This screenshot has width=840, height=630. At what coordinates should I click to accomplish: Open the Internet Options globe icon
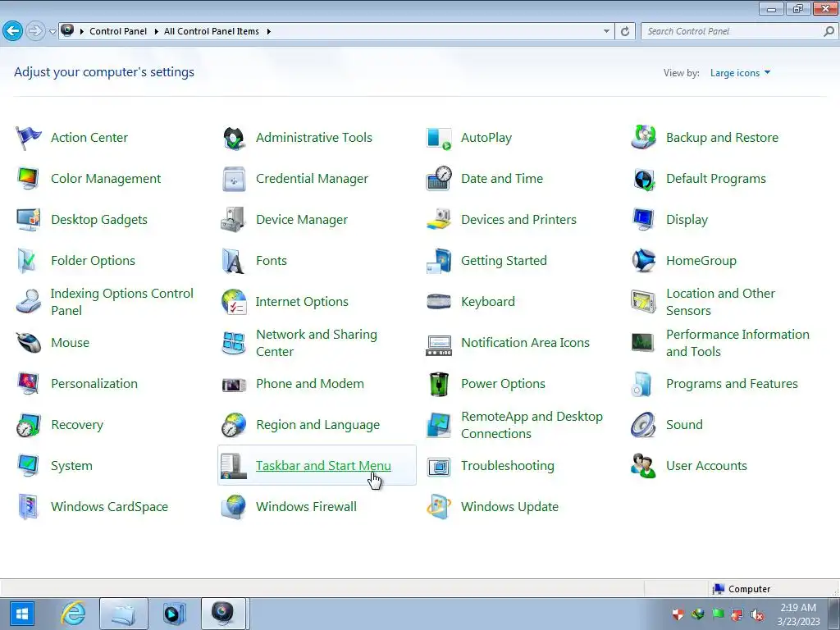tap(234, 302)
